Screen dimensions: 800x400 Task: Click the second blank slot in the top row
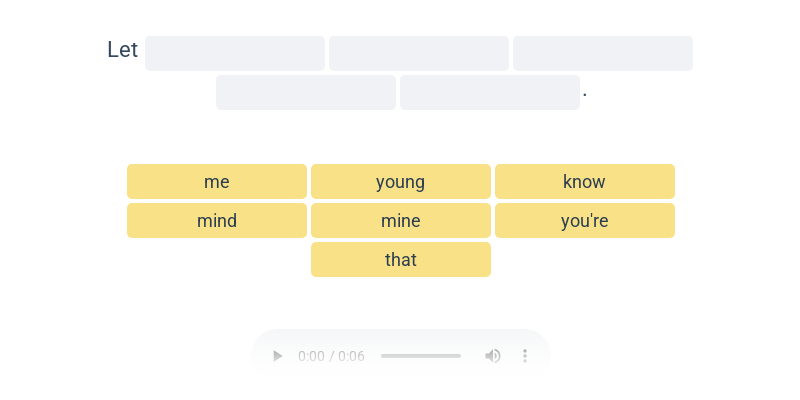(419, 54)
